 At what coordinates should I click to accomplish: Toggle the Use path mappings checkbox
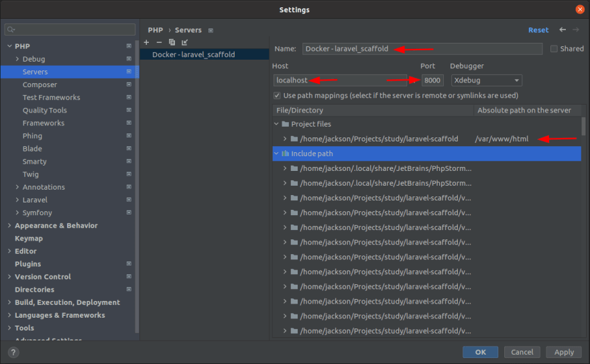(278, 96)
